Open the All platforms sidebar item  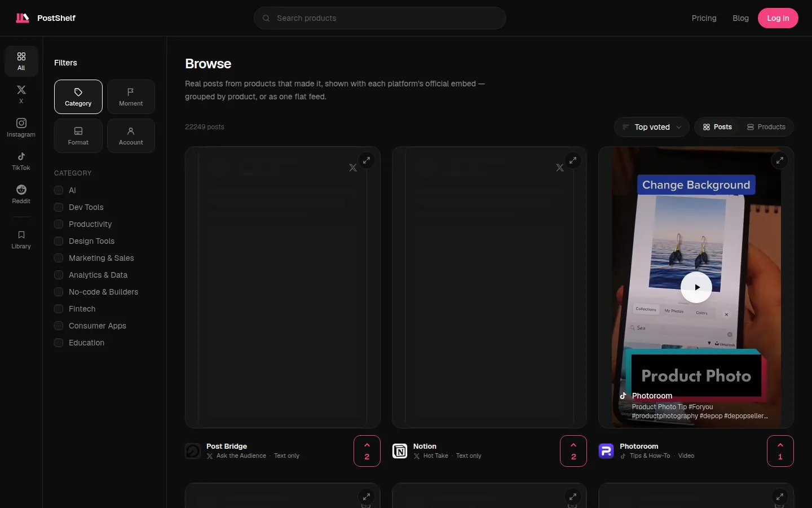21,61
